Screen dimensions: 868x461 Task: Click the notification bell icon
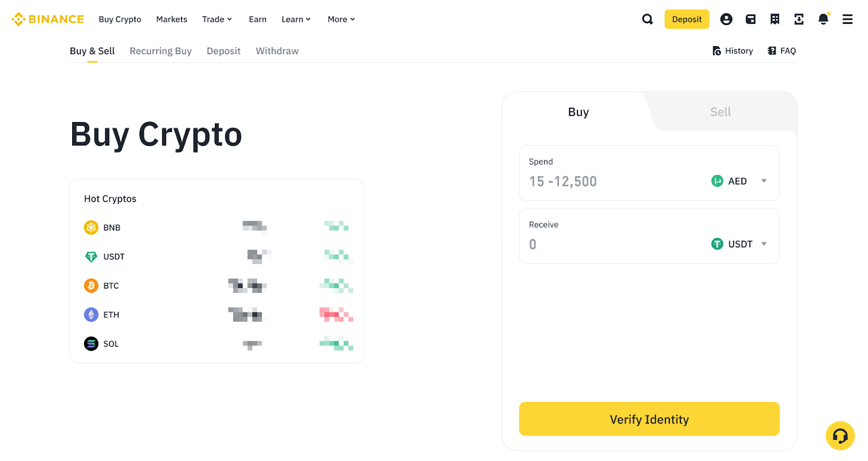tap(823, 20)
